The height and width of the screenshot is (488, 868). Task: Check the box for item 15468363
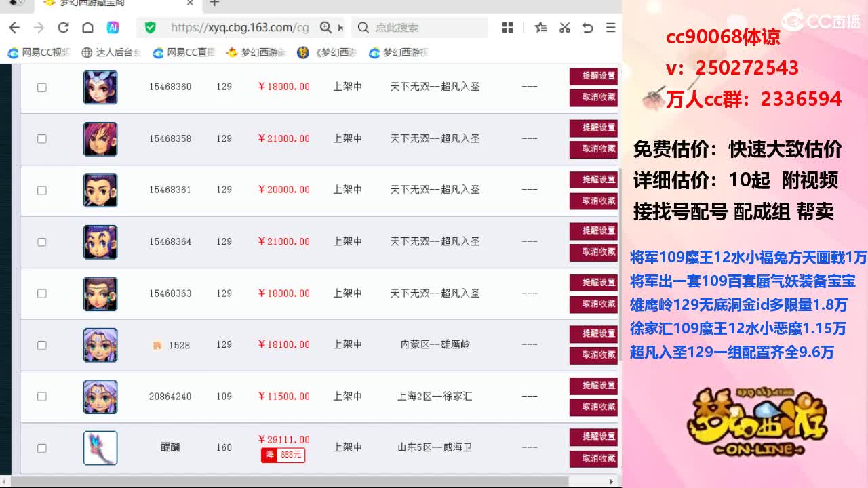click(41, 293)
